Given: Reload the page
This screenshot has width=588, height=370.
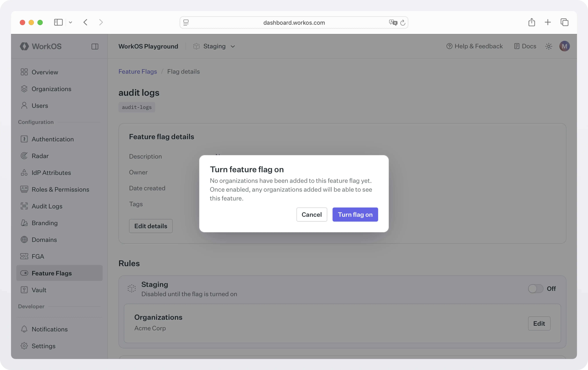Looking at the screenshot, I should coord(403,22).
